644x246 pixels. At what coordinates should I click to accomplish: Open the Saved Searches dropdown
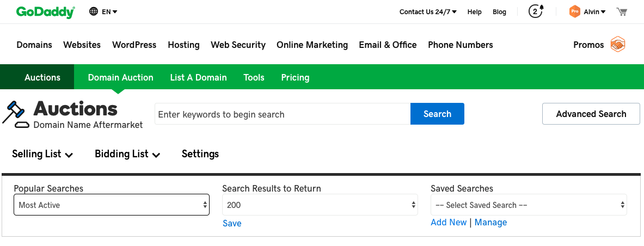point(529,205)
